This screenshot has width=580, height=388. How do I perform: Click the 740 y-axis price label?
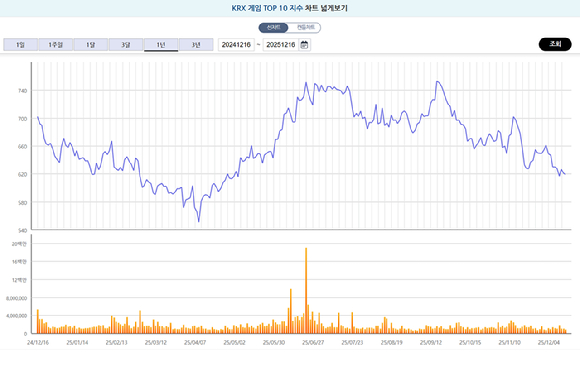23,91
